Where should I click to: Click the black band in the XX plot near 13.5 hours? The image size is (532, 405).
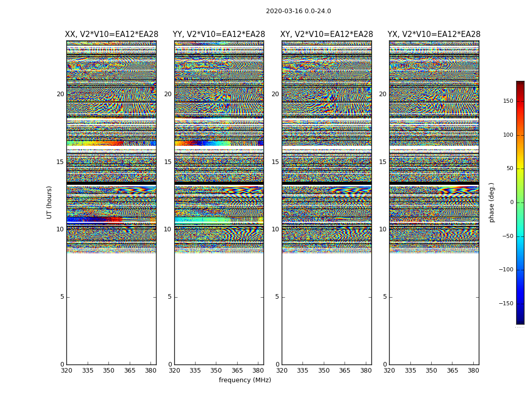tap(111, 183)
